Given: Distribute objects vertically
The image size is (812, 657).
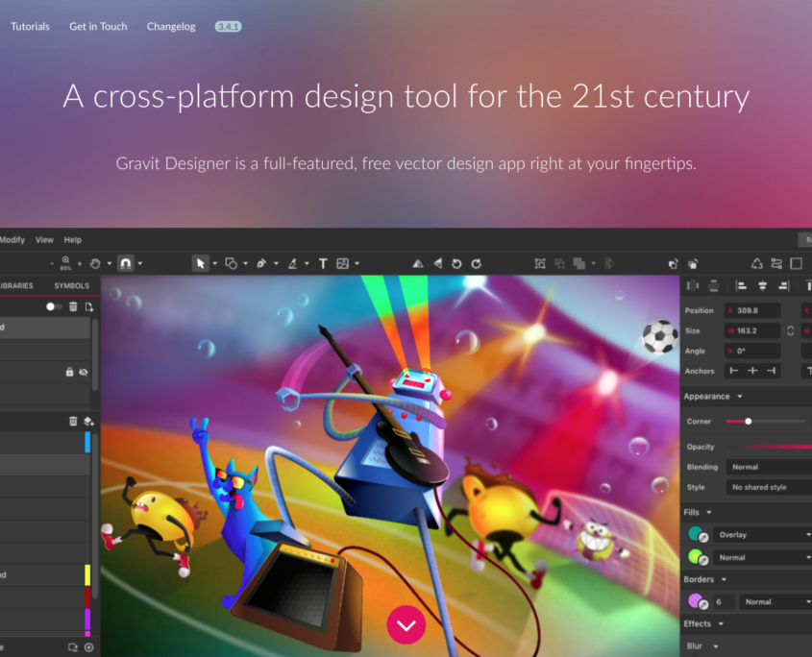Looking at the screenshot, I should point(714,286).
